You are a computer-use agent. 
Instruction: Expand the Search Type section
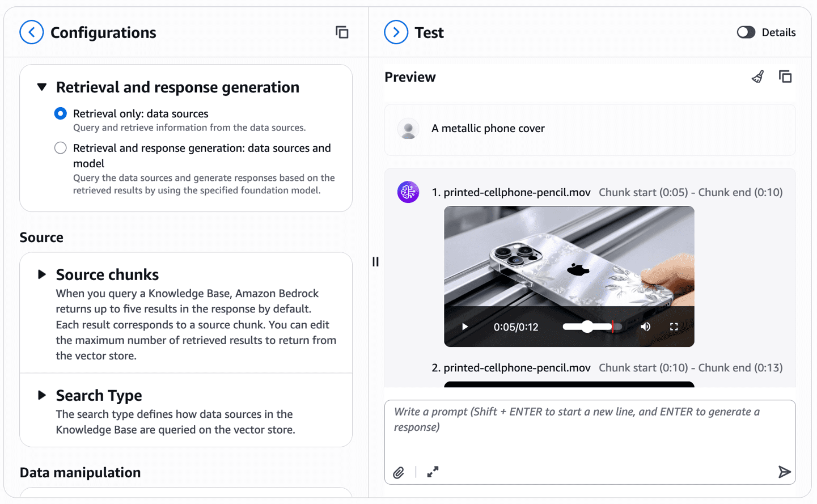(x=42, y=395)
